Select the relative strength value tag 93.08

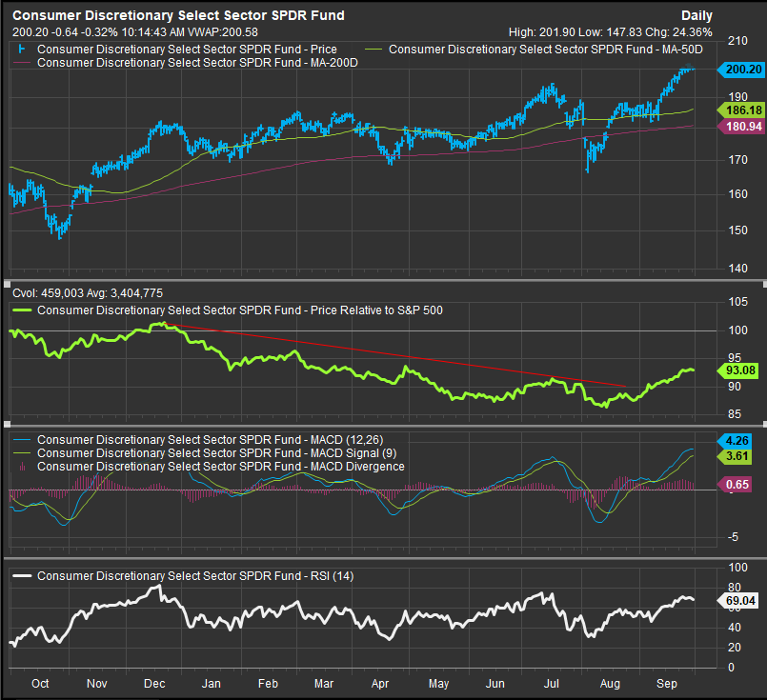click(x=739, y=370)
